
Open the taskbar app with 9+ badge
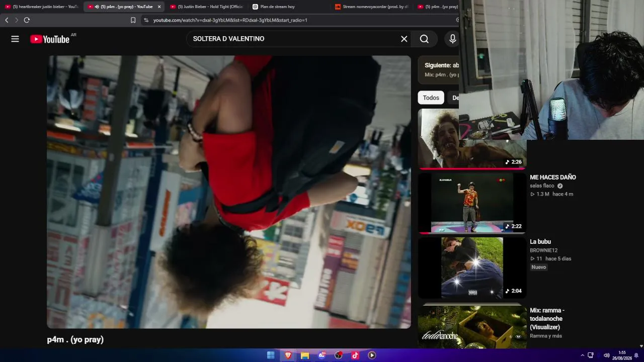pos(322,355)
